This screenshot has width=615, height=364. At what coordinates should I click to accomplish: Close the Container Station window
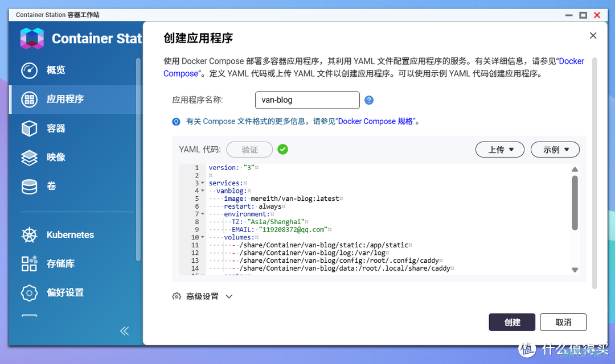pyautogui.click(x=597, y=15)
